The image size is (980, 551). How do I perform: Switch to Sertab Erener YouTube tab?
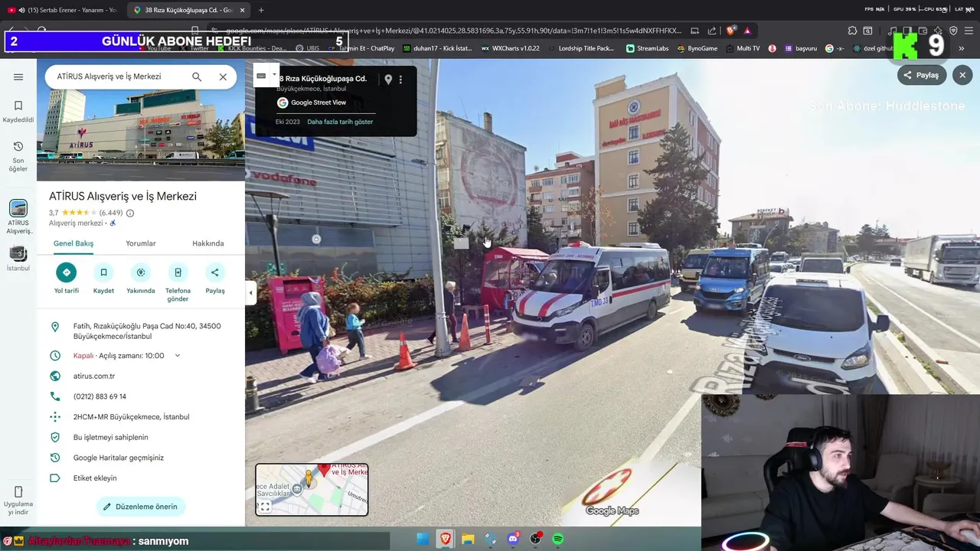[x=63, y=10]
